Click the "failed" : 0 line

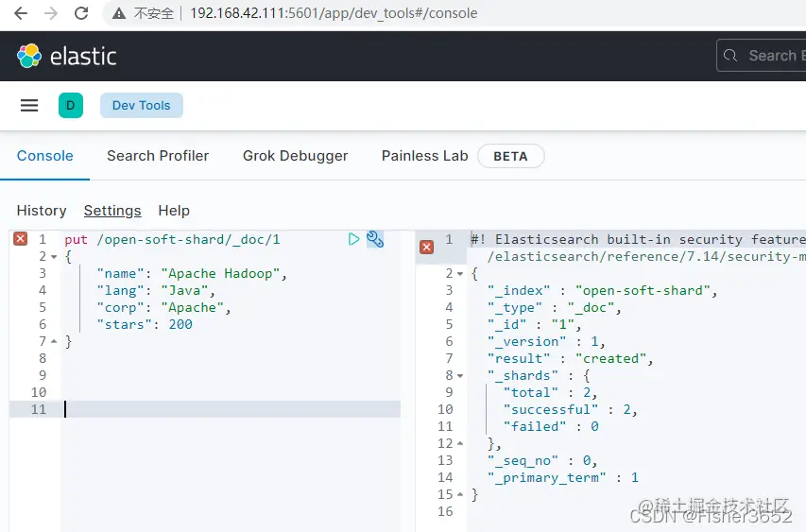pyautogui.click(x=551, y=426)
